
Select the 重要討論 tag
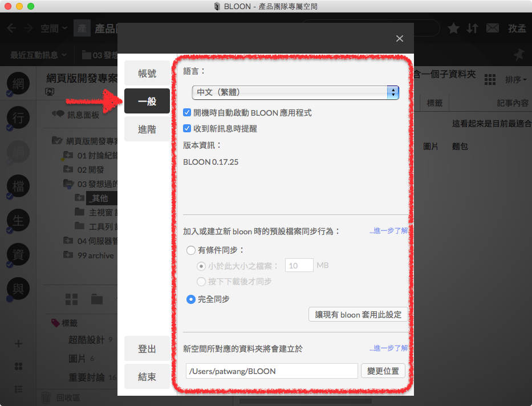[87, 377]
